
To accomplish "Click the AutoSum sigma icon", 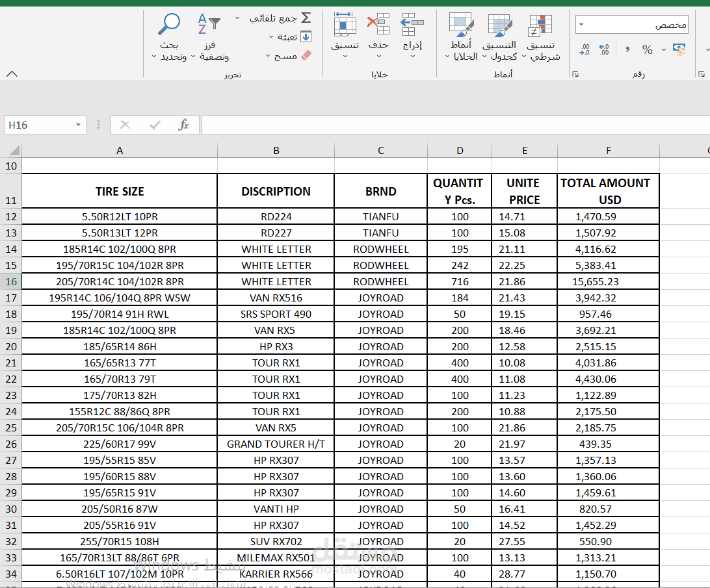I will click(306, 18).
